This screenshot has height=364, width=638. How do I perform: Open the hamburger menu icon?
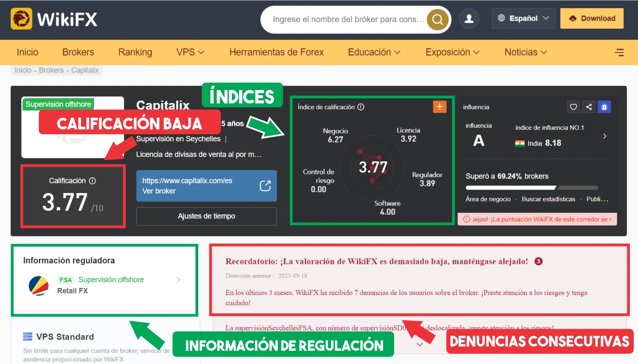click(x=619, y=52)
